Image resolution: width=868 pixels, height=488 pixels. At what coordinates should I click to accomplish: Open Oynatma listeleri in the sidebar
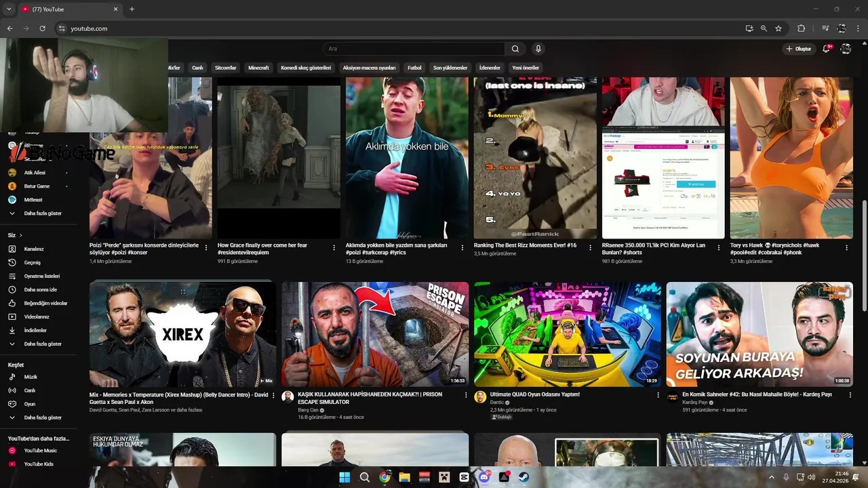tap(41, 276)
